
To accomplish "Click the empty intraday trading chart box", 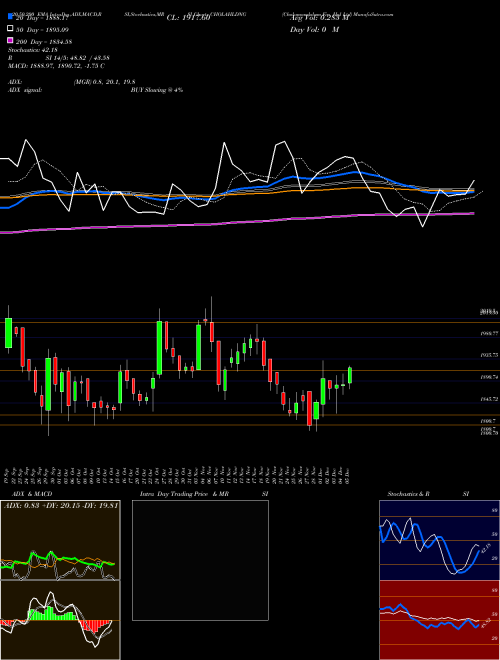I will coord(200,560).
